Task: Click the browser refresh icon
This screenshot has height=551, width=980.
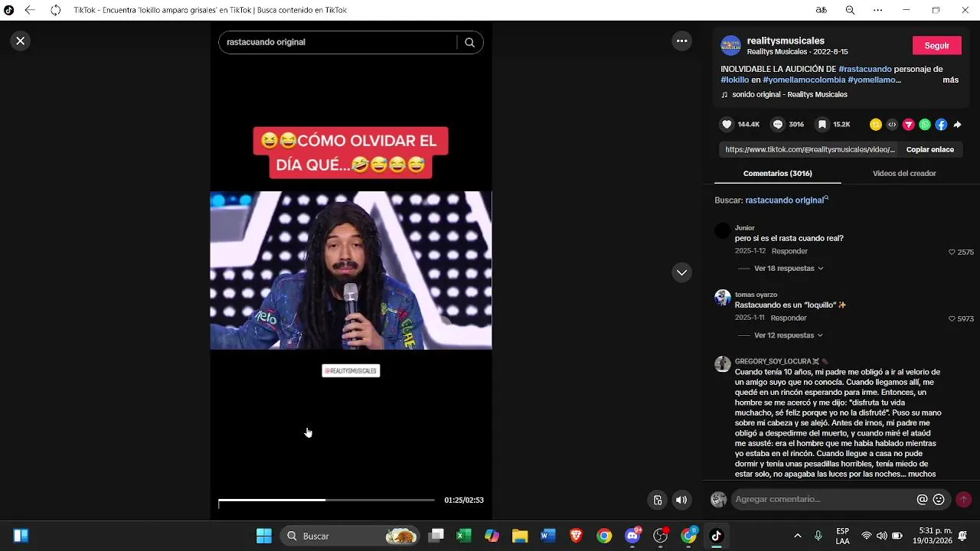Action: [56, 10]
